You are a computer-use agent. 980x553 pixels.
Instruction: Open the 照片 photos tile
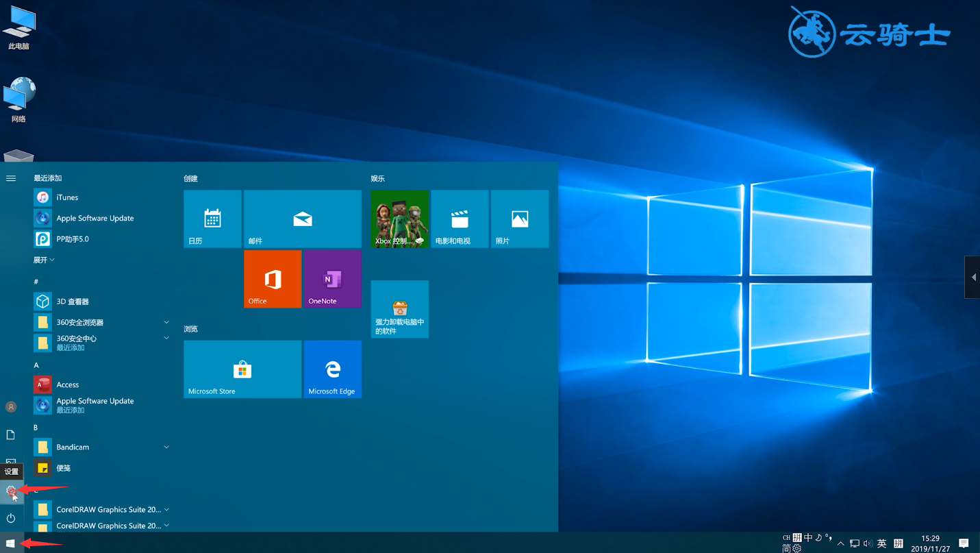point(520,219)
